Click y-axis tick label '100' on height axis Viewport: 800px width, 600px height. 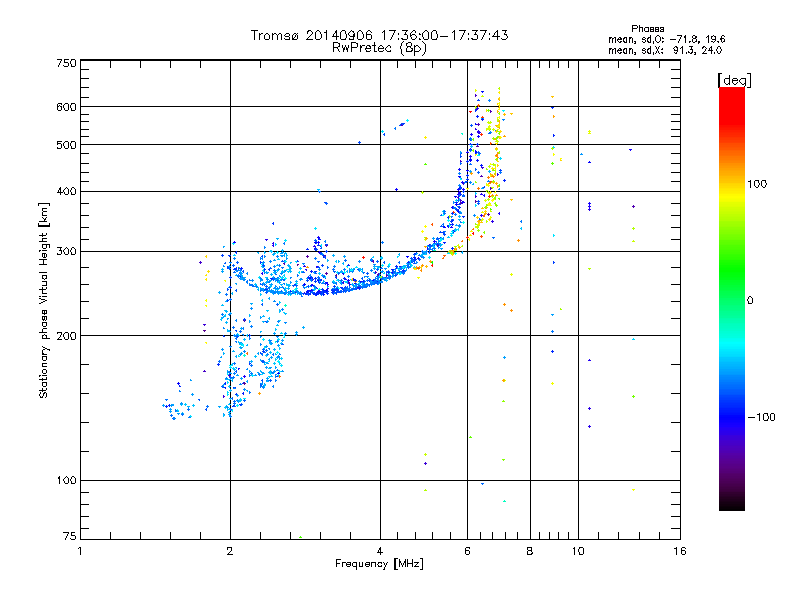click(66, 481)
